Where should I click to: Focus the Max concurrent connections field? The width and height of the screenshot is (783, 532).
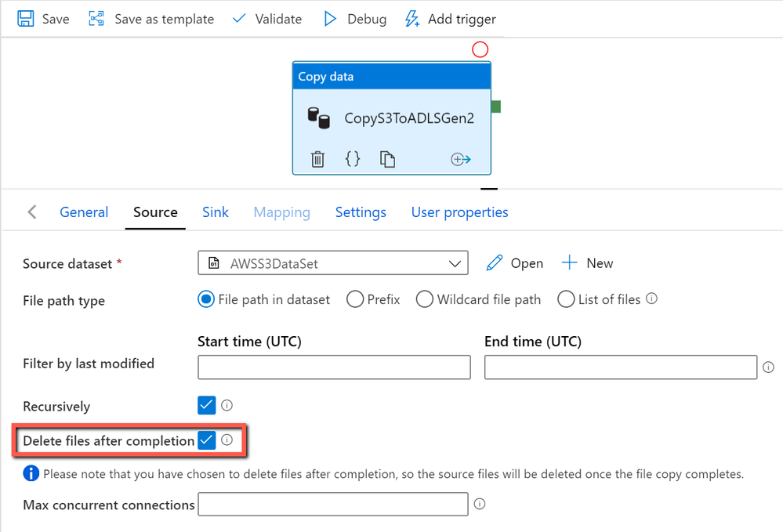click(333, 504)
